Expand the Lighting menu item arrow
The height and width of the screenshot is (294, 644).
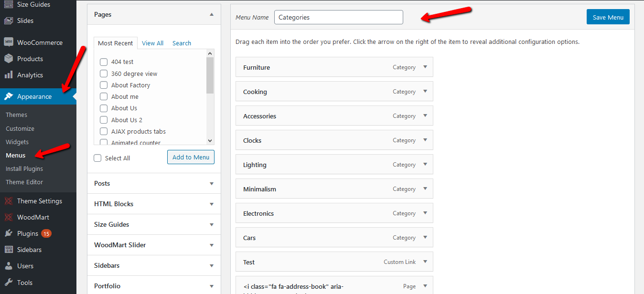tap(425, 165)
